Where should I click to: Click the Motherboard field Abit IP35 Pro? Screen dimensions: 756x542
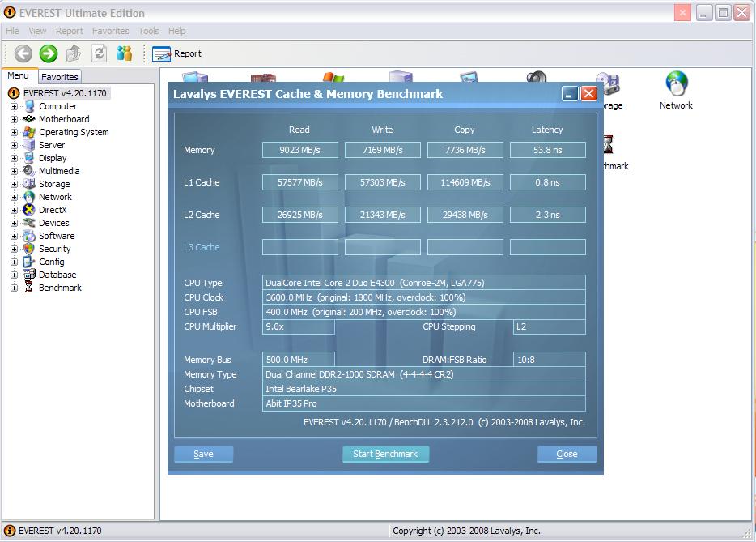(424, 403)
